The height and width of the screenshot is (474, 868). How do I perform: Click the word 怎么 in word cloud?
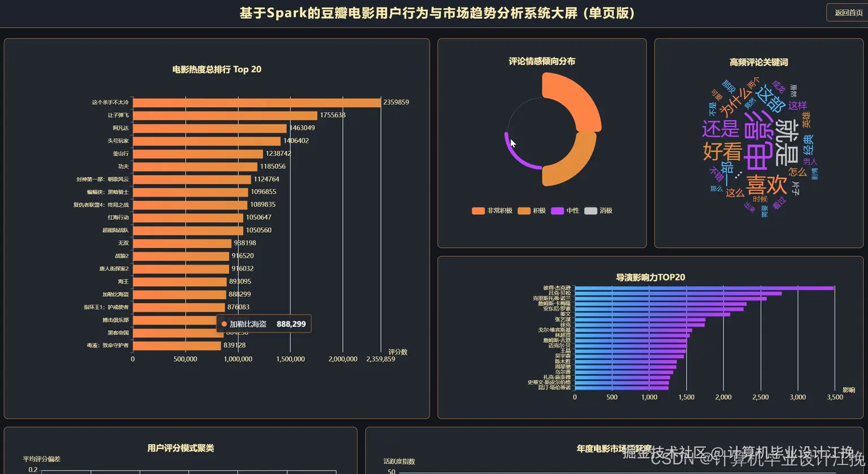click(798, 172)
